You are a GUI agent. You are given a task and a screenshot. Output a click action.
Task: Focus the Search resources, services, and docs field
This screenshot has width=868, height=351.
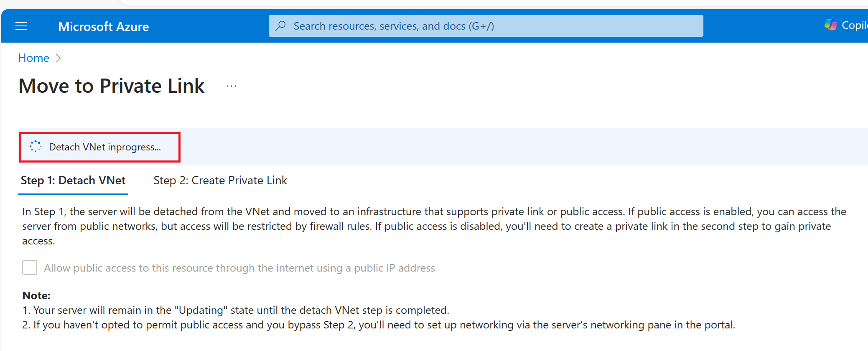tap(485, 26)
